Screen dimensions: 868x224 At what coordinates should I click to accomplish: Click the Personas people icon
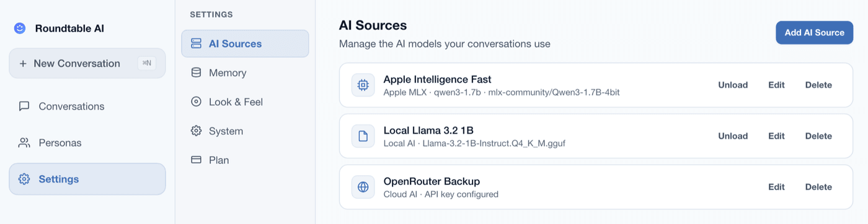coord(24,143)
